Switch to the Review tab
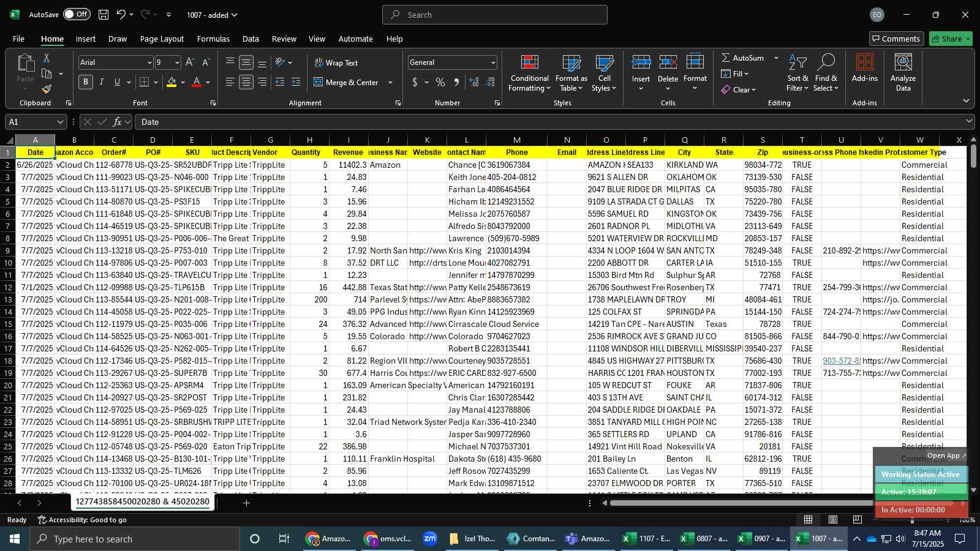Screen dimensions: 980x551 coord(284,39)
